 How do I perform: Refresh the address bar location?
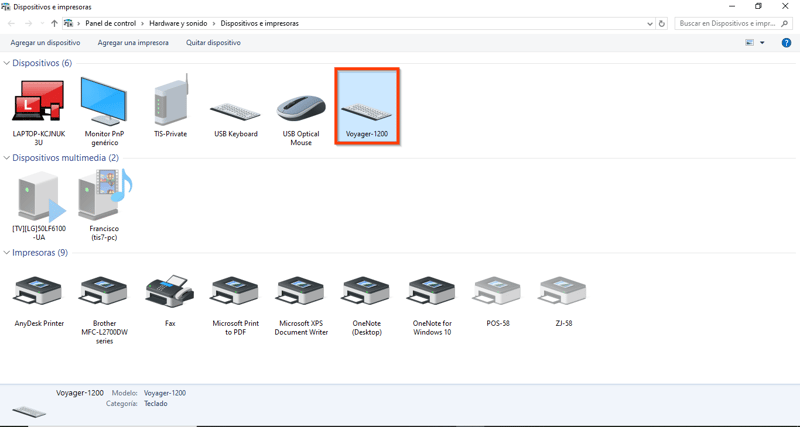tap(662, 23)
